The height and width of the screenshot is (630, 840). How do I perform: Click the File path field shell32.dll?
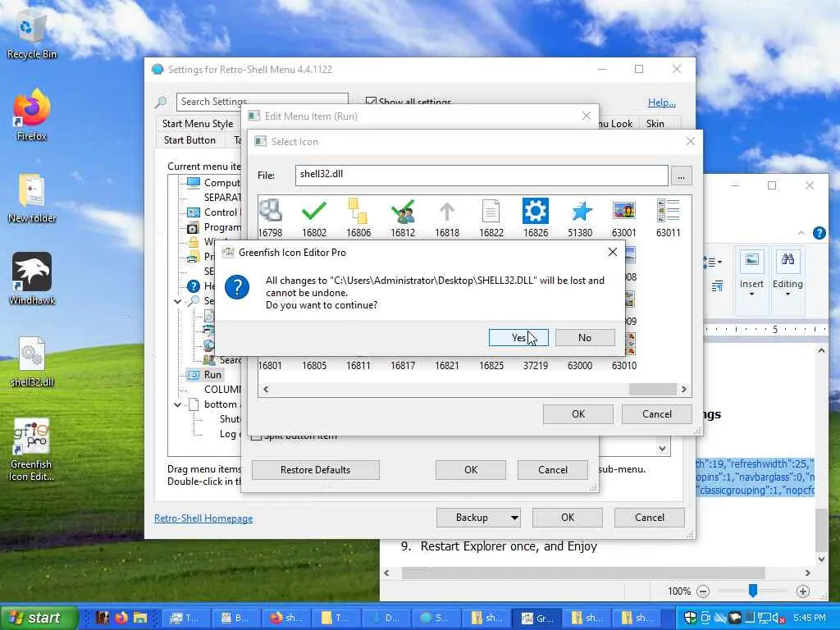(482, 176)
